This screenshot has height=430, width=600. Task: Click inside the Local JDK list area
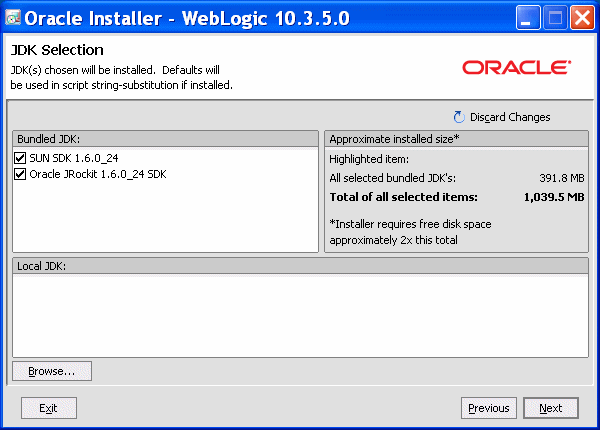pos(300,316)
